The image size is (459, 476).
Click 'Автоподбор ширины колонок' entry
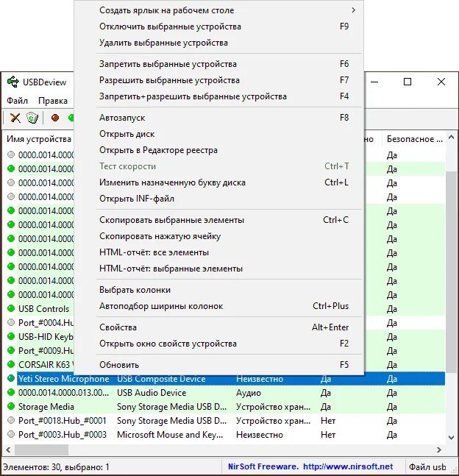click(219, 306)
